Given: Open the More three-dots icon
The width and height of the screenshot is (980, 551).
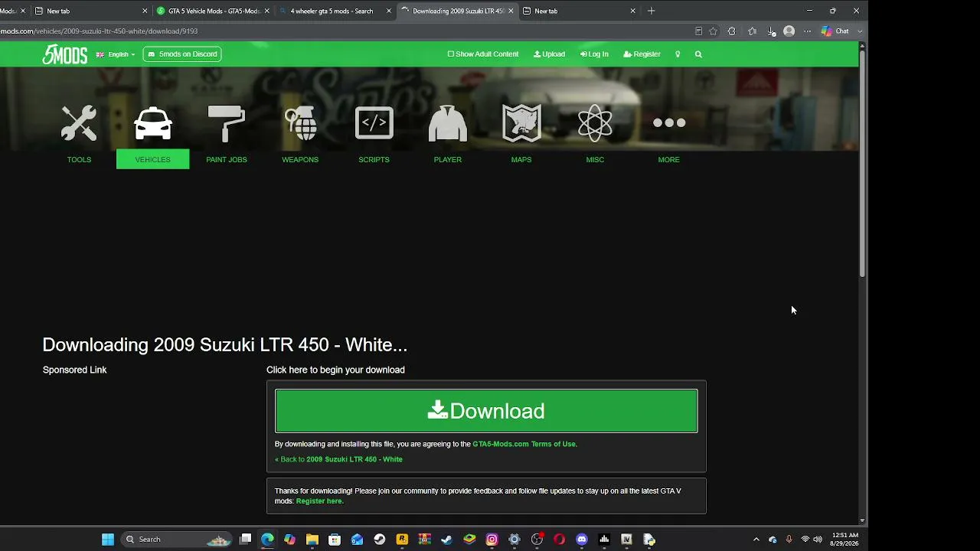Looking at the screenshot, I should tap(668, 123).
